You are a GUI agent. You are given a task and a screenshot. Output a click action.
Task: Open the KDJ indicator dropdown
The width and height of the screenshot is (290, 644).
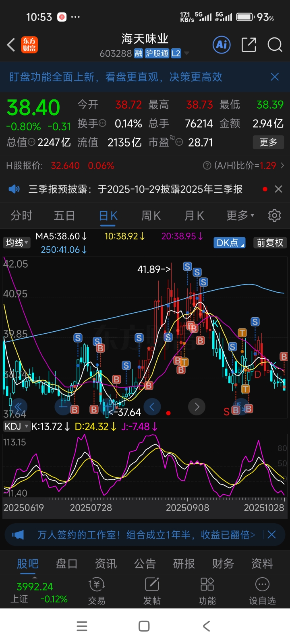[x=16, y=426]
